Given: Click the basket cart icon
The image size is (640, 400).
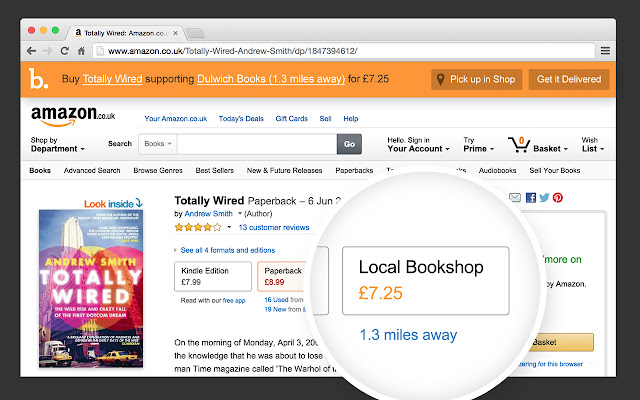Looking at the screenshot, I should (x=519, y=144).
